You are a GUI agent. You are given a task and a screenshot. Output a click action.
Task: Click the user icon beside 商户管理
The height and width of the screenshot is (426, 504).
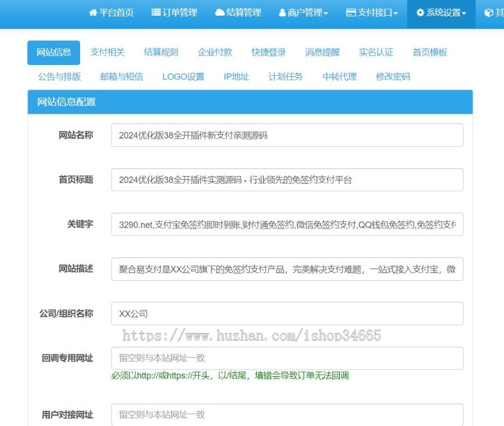(282, 13)
